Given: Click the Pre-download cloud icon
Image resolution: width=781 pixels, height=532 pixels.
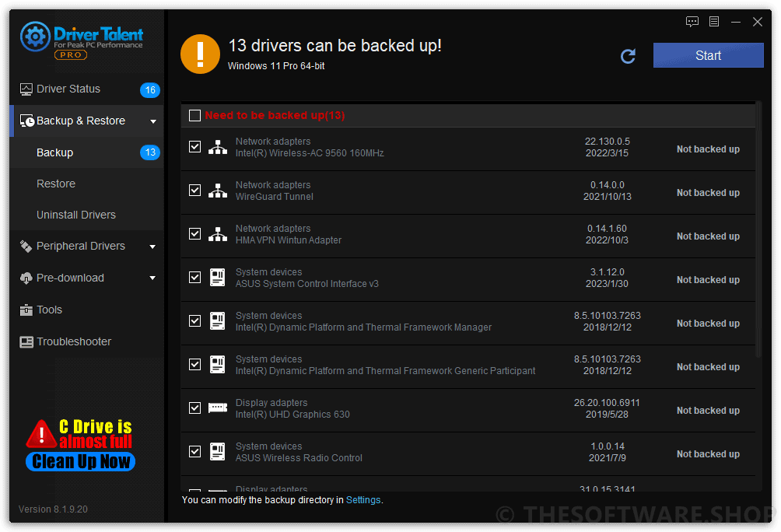Looking at the screenshot, I should [x=26, y=278].
